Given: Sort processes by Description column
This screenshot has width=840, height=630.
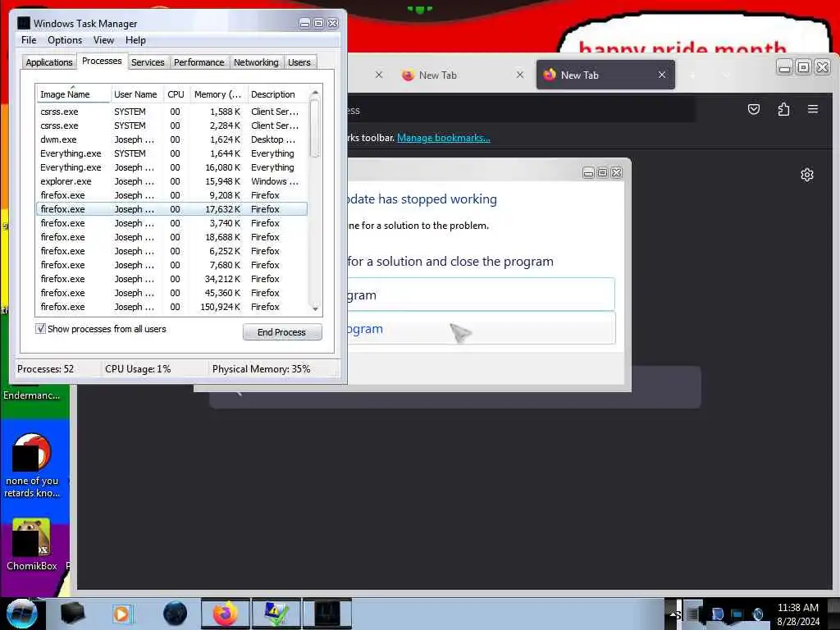Looking at the screenshot, I should [x=277, y=94].
